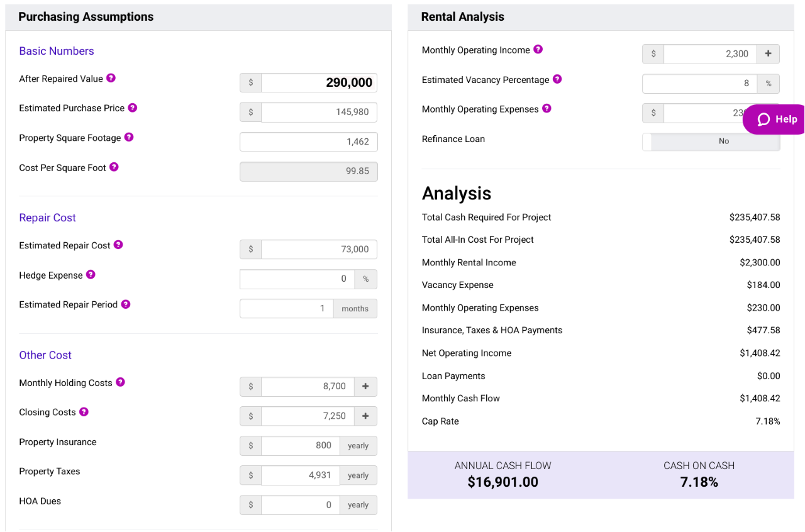This screenshot has height=532, width=805.
Task: Expand Monthly Holding Costs with plus button
Action: 365,387
